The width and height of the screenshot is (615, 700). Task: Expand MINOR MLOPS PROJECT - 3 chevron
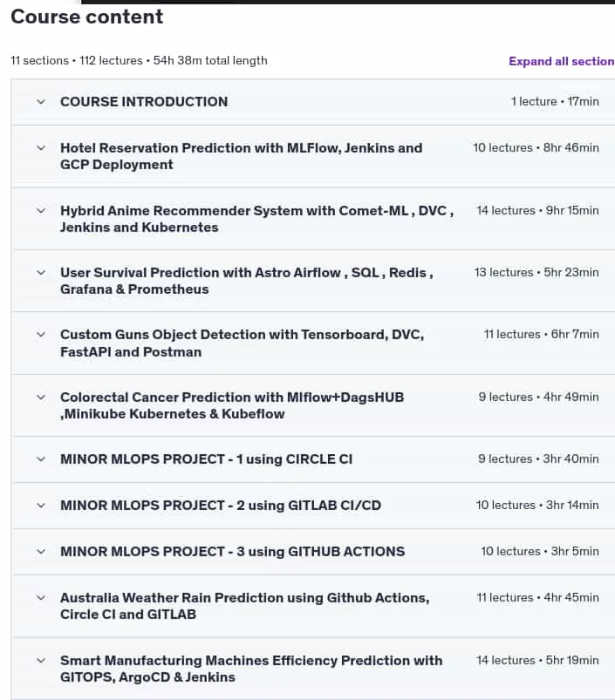point(41,551)
